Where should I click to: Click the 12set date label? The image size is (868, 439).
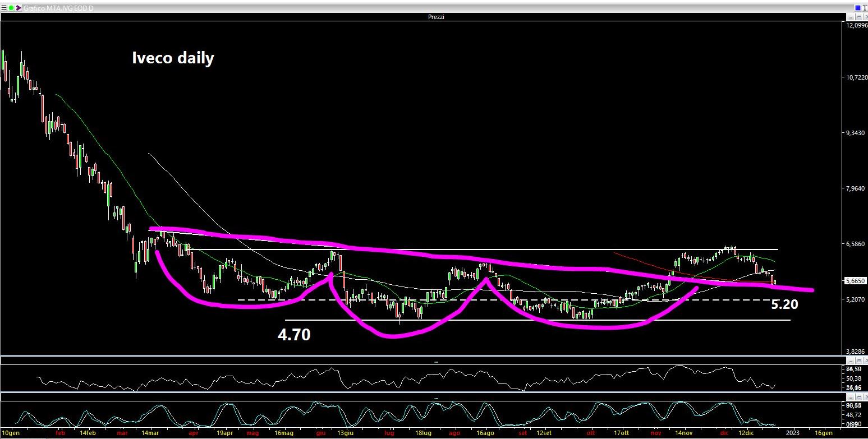pos(545,433)
